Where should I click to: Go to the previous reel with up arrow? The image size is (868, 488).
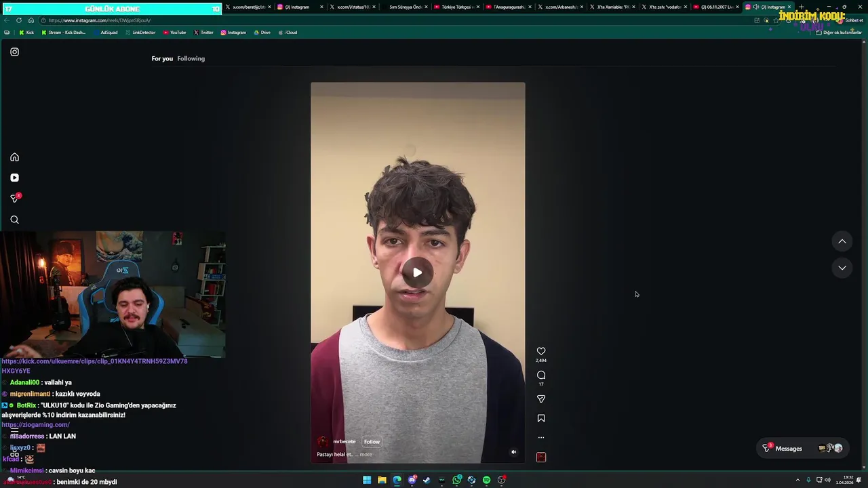842,241
